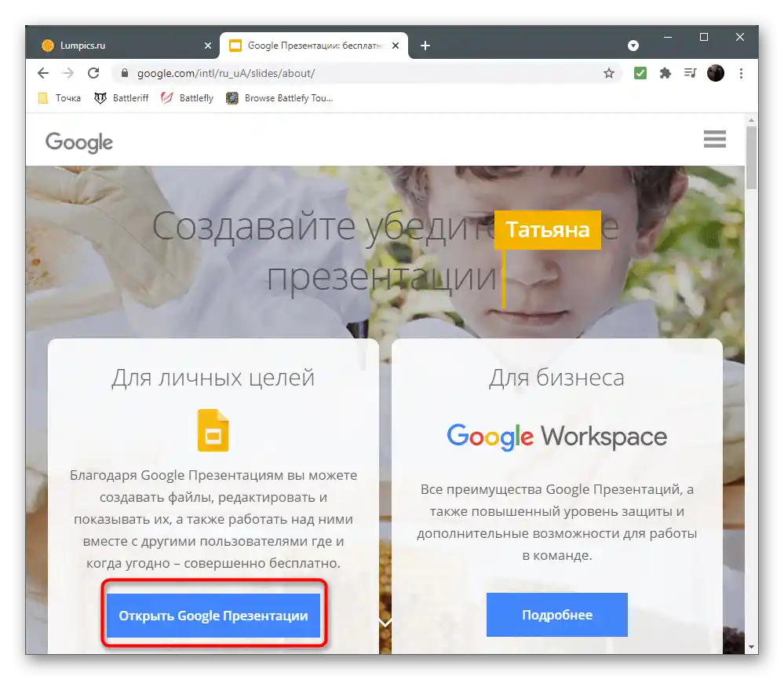Click the down chevron between cards
784x680 pixels.
(x=385, y=623)
